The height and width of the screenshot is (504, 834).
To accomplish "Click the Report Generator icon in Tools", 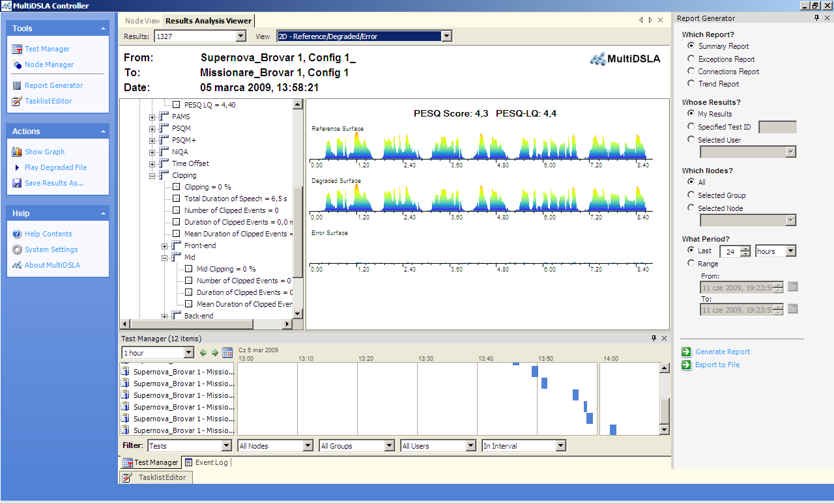I will [x=17, y=85].
